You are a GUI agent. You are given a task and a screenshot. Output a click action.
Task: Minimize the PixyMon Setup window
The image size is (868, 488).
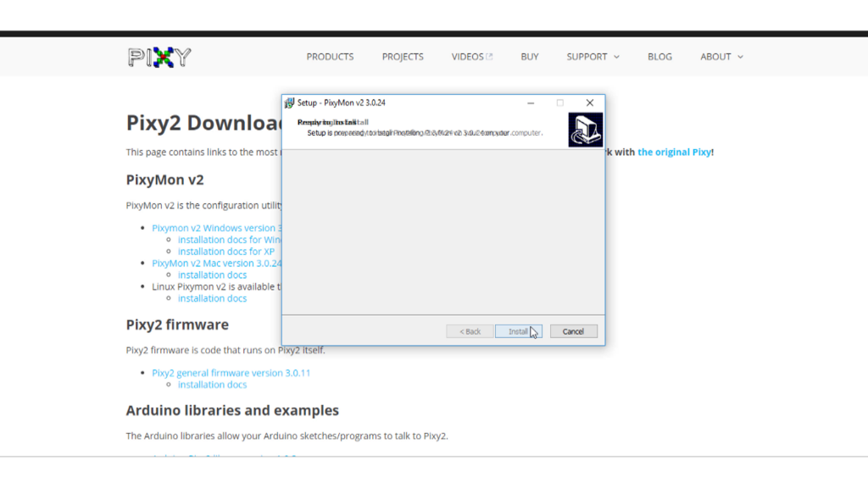click(x=531, y=103)
